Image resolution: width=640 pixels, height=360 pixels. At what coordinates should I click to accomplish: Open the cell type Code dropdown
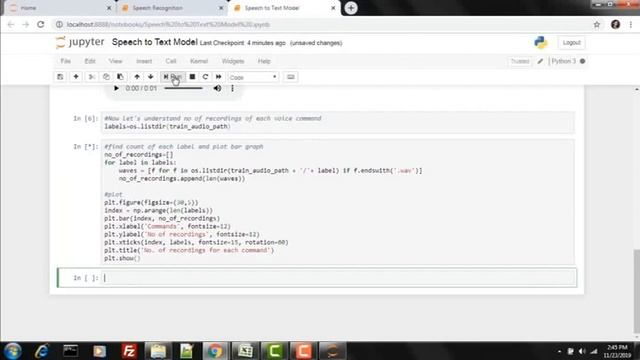(x=253, y=77)
